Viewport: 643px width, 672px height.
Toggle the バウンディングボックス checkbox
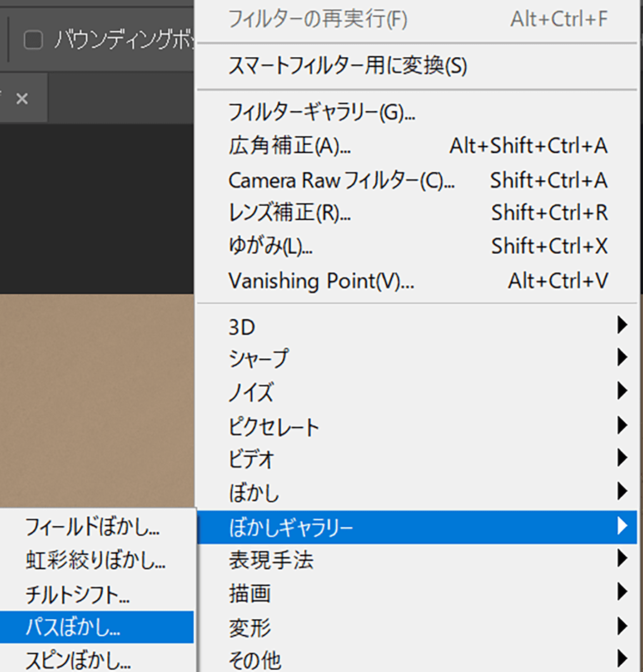point(34,40)
